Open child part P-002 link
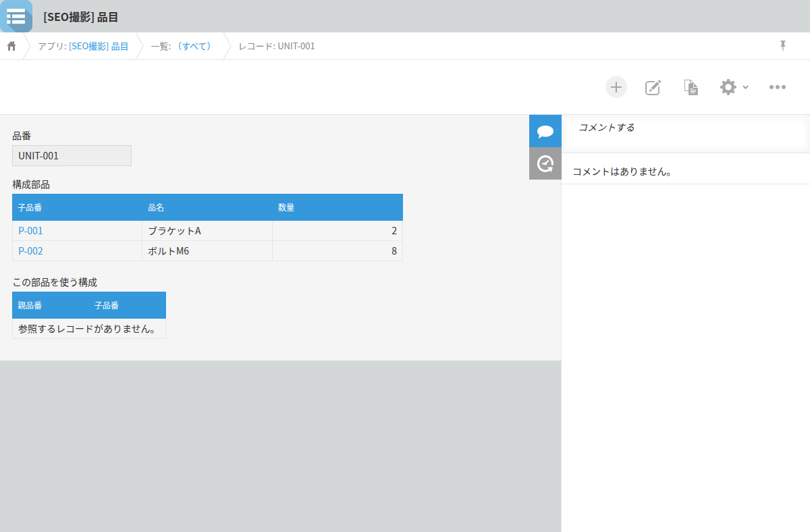This screenshot has height=532, width=810. [x=30, y=251]
